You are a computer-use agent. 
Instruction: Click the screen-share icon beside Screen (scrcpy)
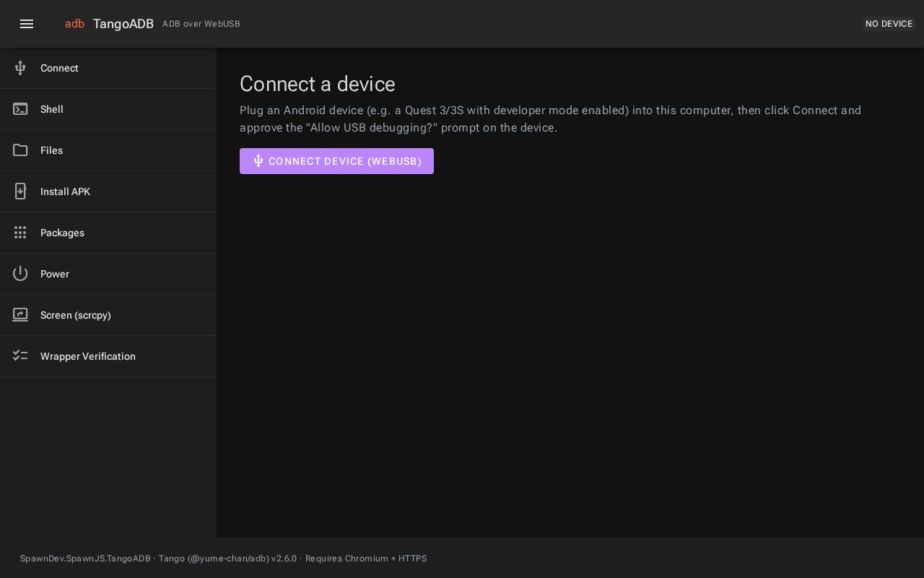point(20,315)
